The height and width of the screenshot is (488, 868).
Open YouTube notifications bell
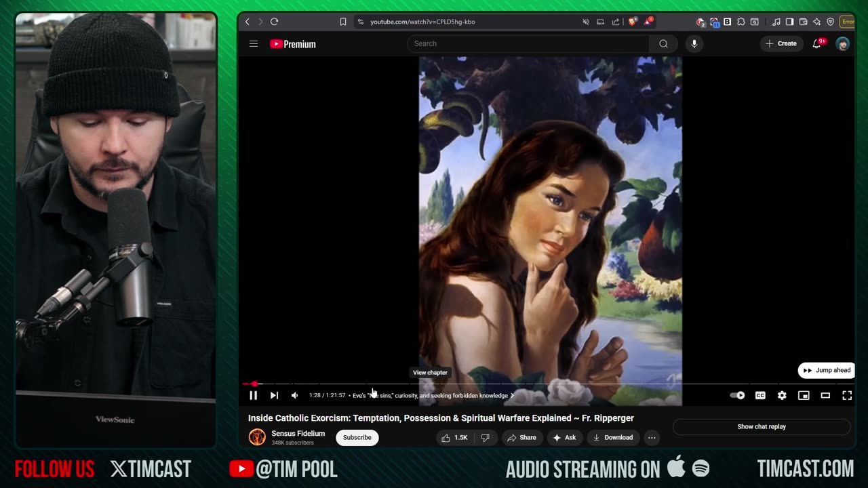[x=817, y=43]
